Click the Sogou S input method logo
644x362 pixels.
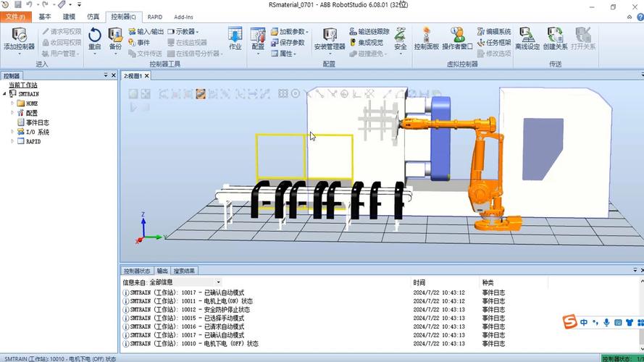click(x=569, y=321)
